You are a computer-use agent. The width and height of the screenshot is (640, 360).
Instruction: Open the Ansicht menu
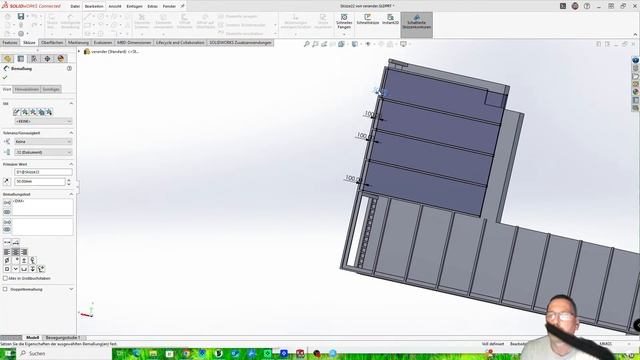pyautogui.click(x=115, y=6)
